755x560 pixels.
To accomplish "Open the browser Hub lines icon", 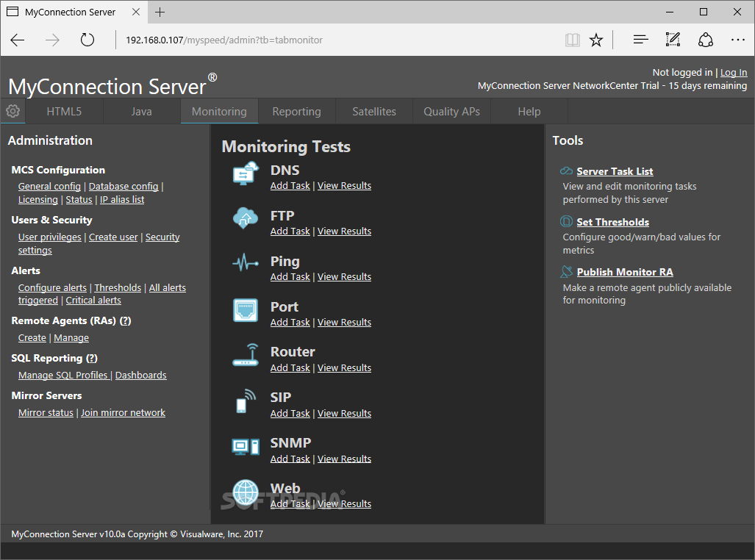I will point(641,40).
